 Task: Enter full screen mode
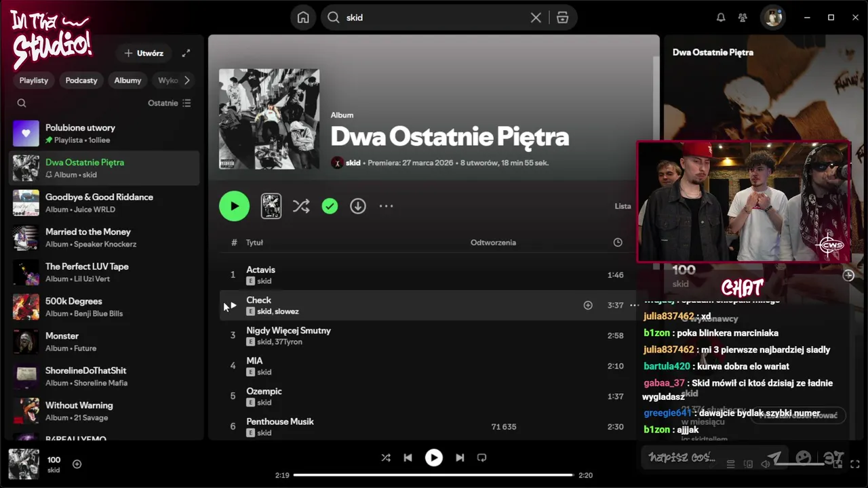[855, 464]
